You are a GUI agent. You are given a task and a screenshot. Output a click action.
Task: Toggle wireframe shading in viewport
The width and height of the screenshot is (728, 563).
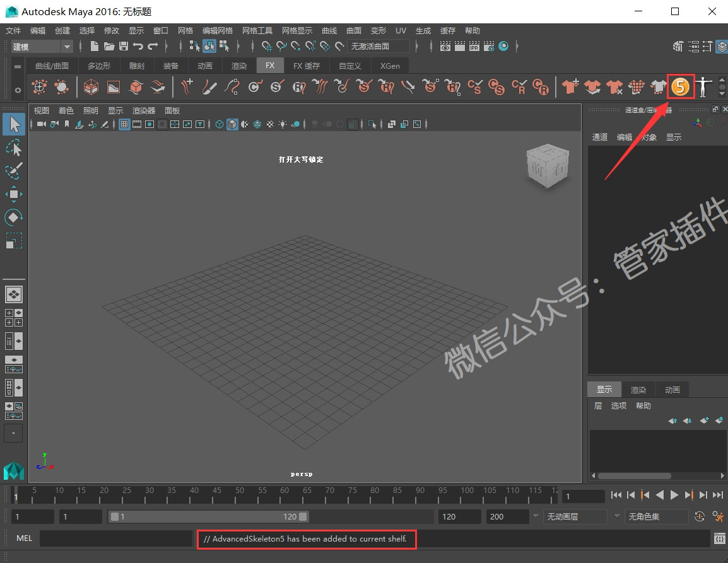click(220, 124)
